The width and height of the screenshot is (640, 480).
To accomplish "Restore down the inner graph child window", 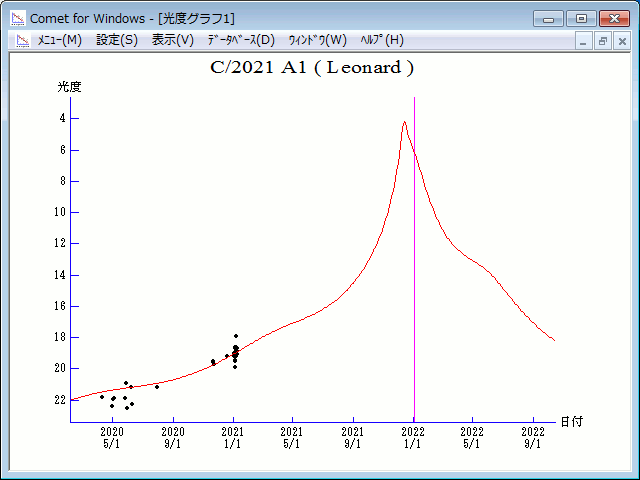I will tap(603, 41).
